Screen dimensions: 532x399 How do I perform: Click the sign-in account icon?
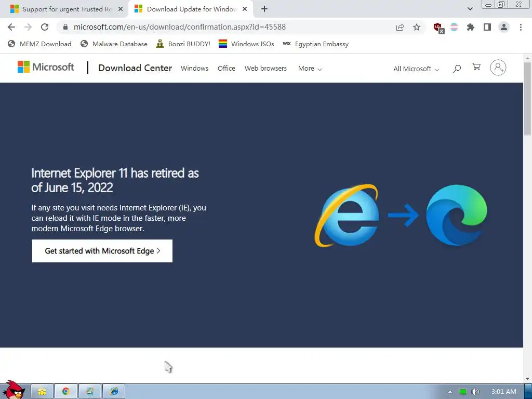(498, 68)
